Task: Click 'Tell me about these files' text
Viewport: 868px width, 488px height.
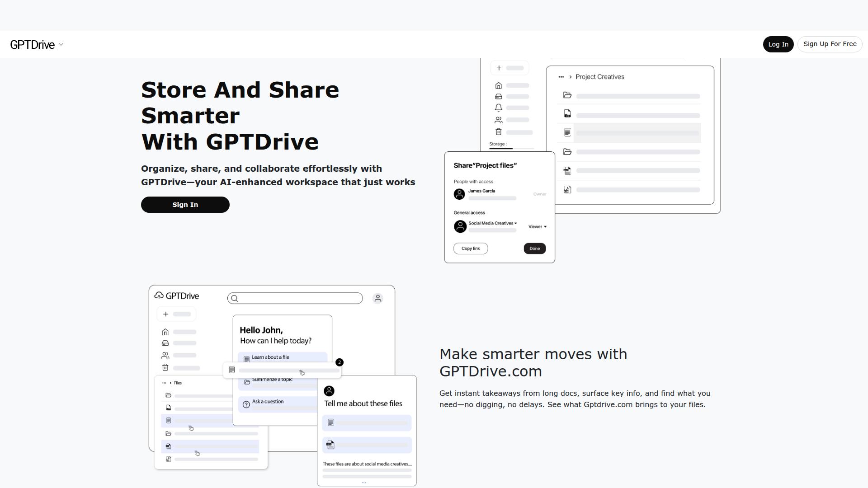Action: pos(363,404)
